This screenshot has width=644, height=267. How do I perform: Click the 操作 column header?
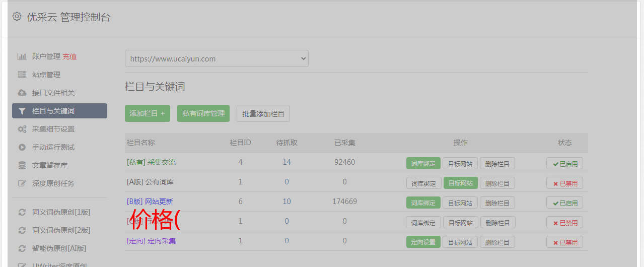(x=461, y=143)
